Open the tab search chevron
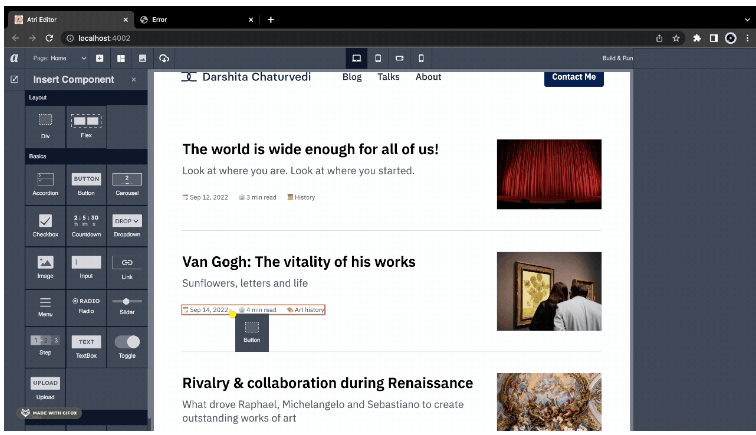The height and width of the screenshot is (435, 756). click(747, 20)
